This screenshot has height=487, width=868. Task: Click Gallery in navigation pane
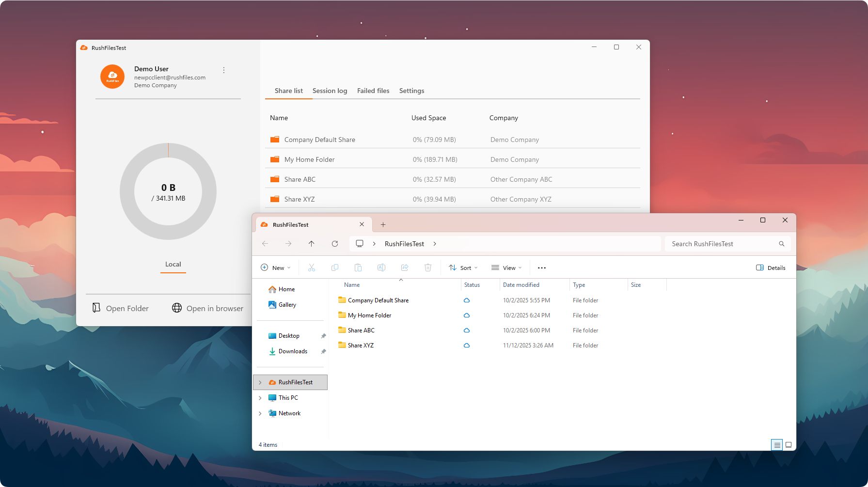tap(282, 305)
